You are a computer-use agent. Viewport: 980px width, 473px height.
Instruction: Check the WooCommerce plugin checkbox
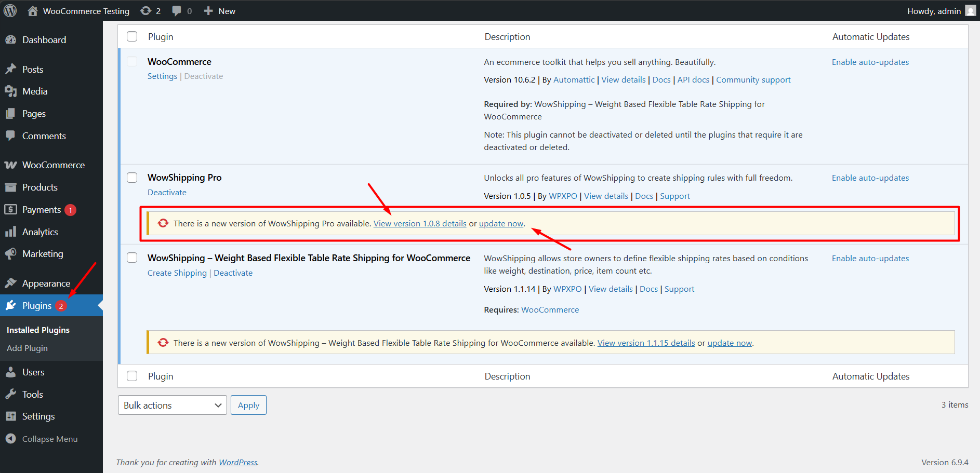[132, 61]
